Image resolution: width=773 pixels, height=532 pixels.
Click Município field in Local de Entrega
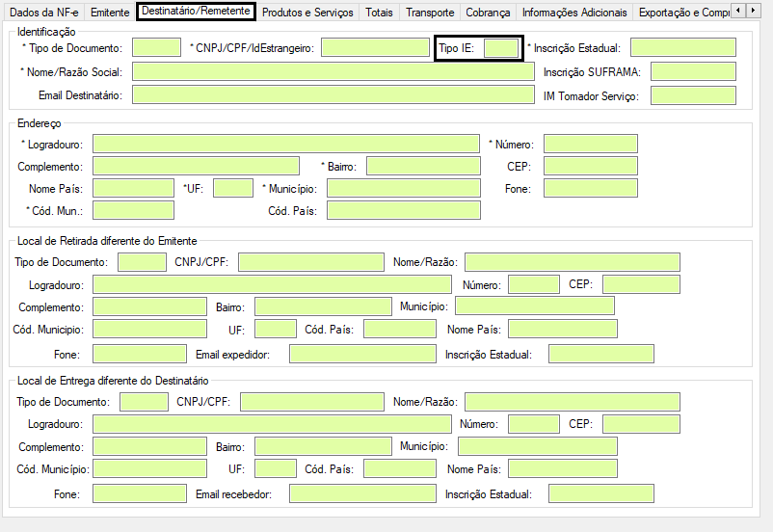pos(538,446)
